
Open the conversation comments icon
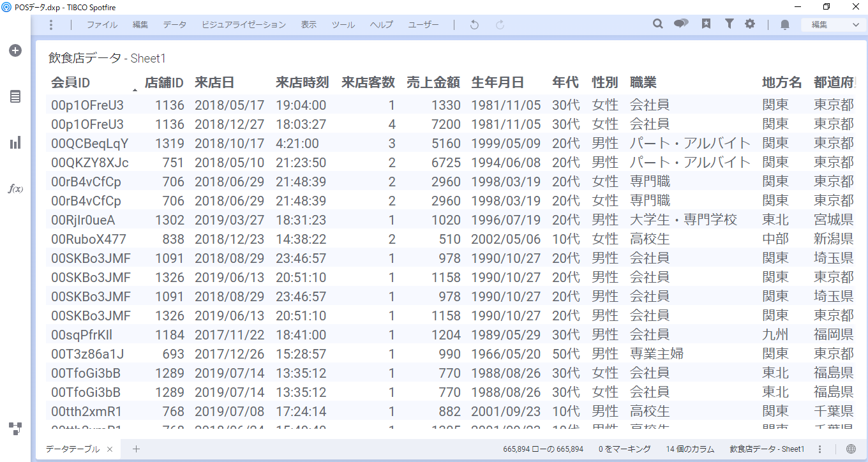(682, 24)
